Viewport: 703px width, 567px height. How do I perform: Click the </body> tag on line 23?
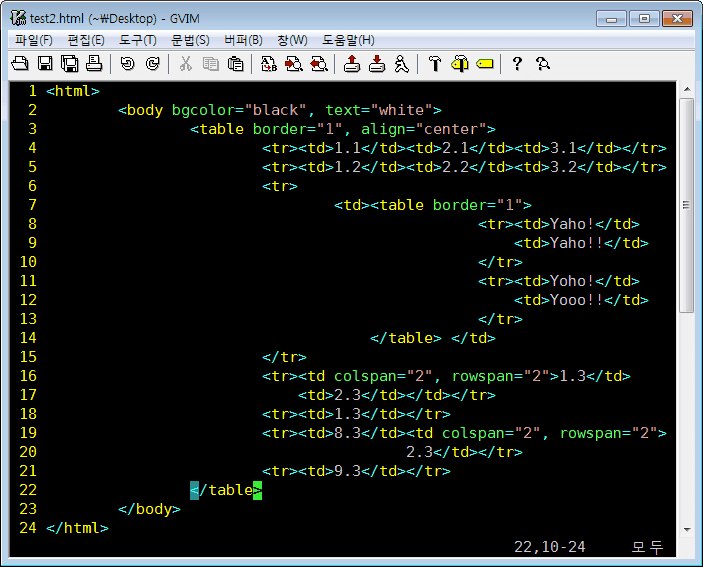coord(149,509)
